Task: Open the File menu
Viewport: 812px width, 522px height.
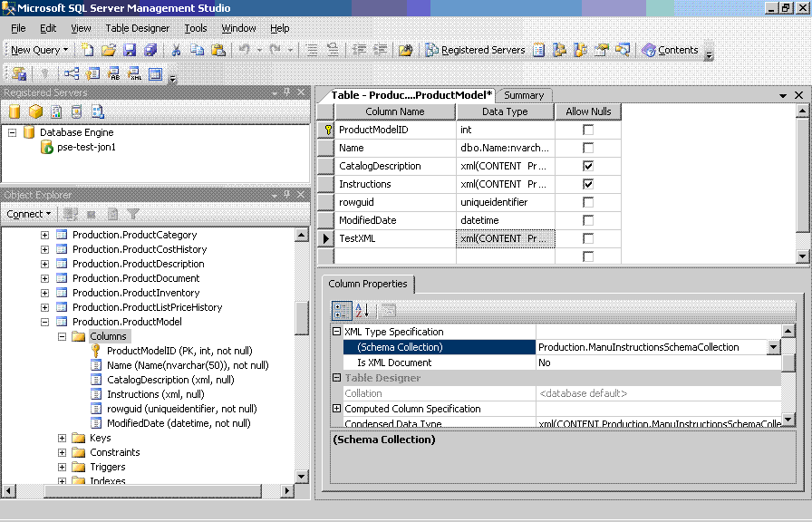Action: click(18, 28)
